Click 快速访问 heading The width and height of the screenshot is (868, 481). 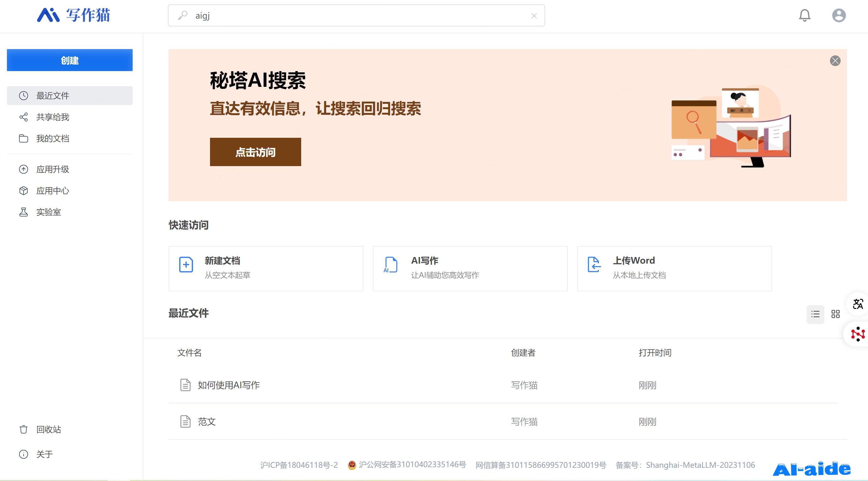click(189, 225)
